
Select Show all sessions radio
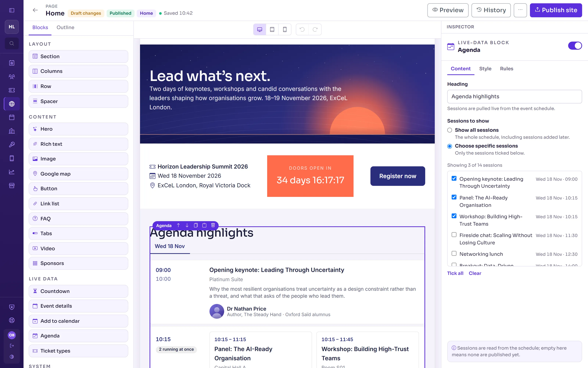tap(449, 130)
